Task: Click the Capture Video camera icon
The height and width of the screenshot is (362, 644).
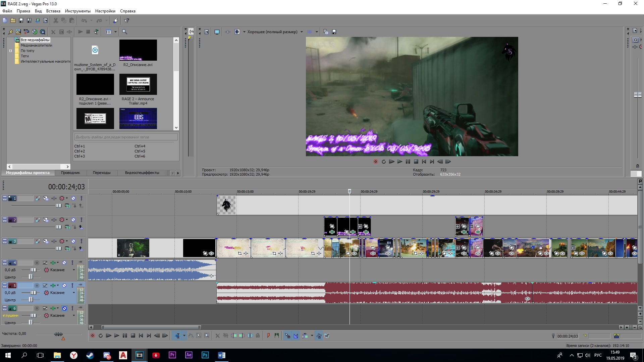Action: (x=26, y=32)
